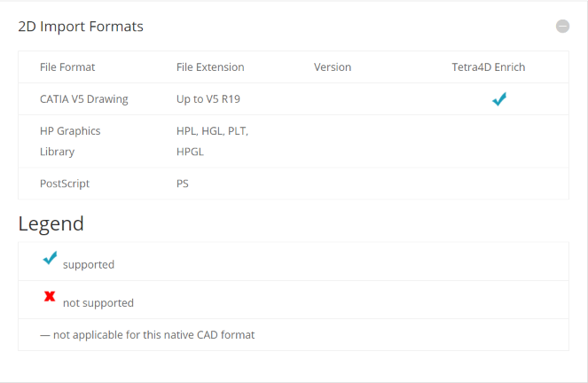
Task: Select the PostScript row label
Action: pos(65,184)
